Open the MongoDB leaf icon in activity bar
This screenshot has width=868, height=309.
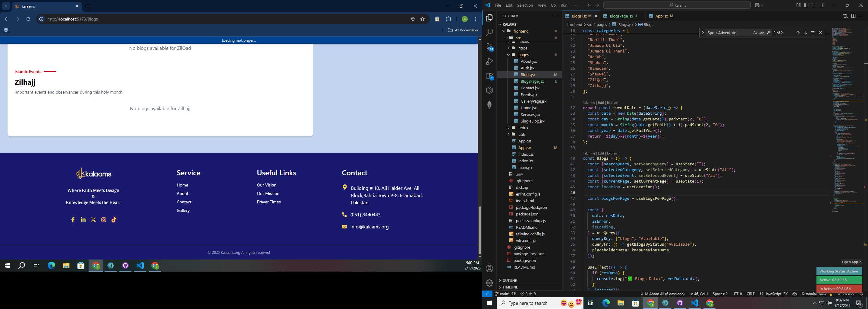tap(489, 105)
